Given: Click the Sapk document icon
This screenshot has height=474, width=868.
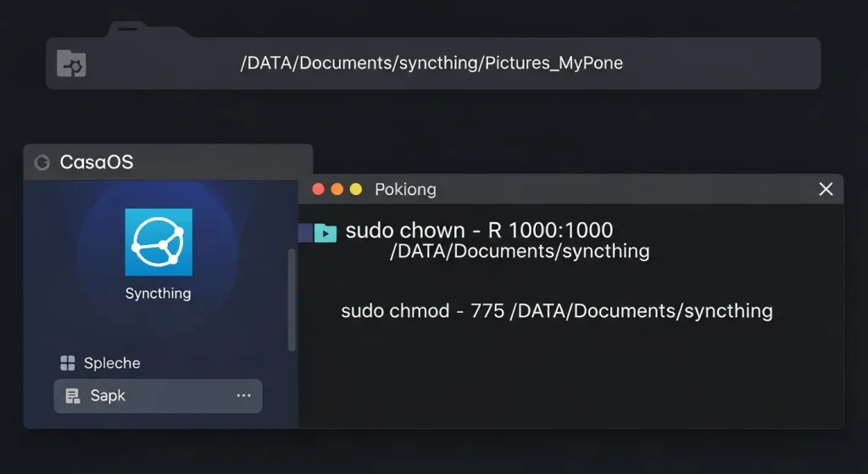Looking at the screenshot, I should (x=73, y=396).
